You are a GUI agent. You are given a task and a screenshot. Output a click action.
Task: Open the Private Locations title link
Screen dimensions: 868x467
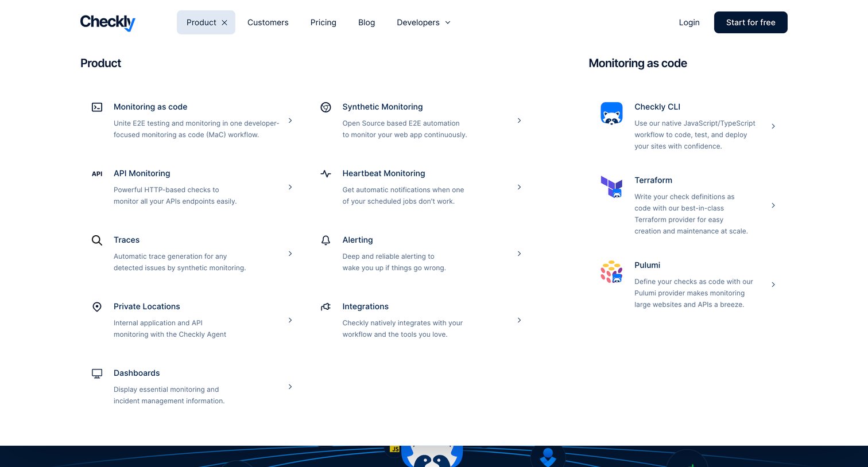tap(147, 306)
